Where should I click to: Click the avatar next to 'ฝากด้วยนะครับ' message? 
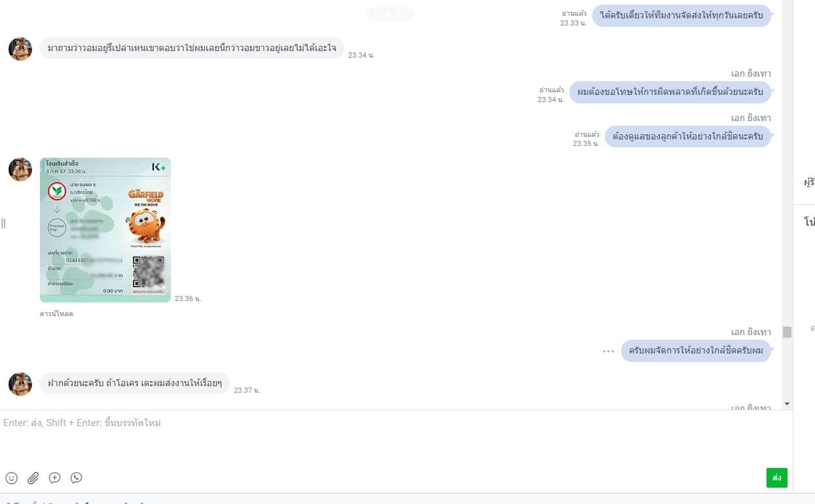[x=20, y=384]
